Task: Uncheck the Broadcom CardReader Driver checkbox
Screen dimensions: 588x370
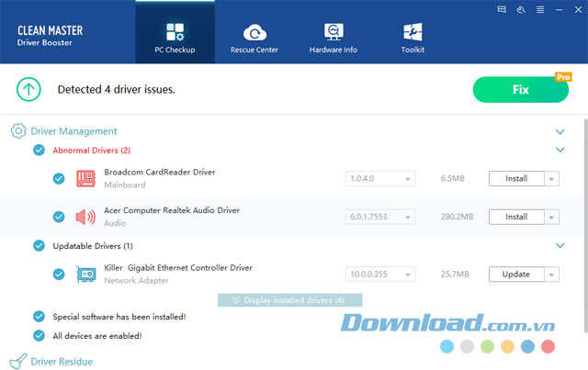Action: (59, 178)
